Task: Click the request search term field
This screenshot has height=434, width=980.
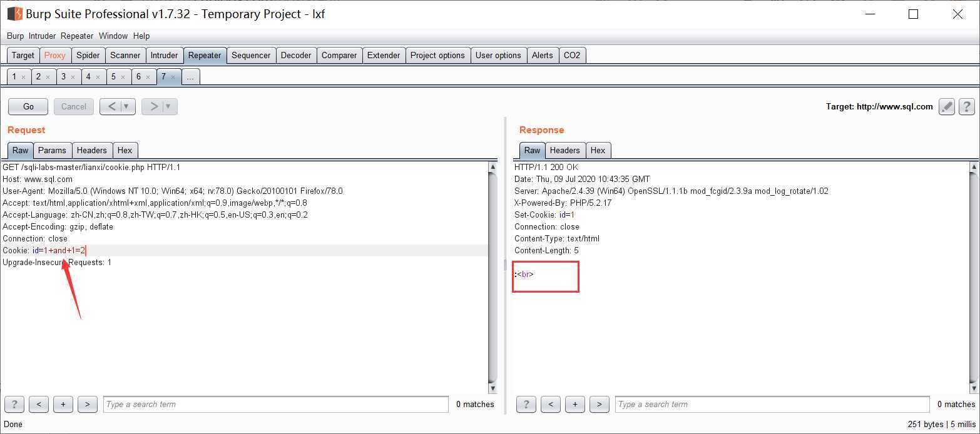Action: pyautogui.click(x=276, y=404)
